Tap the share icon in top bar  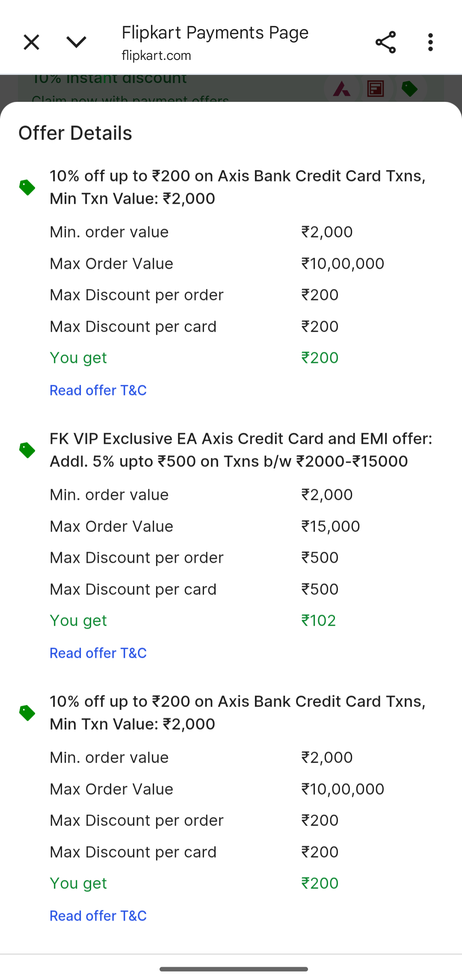click(x=385, y=42)
